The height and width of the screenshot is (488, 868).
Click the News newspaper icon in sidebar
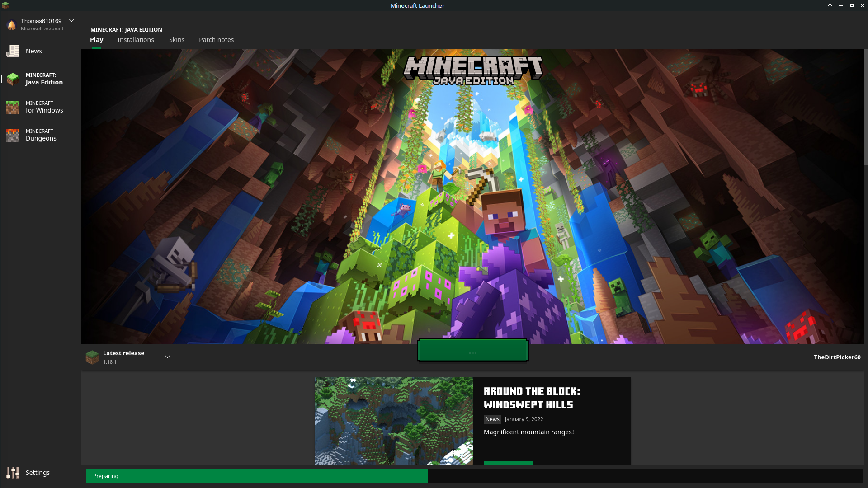[13, 51]
